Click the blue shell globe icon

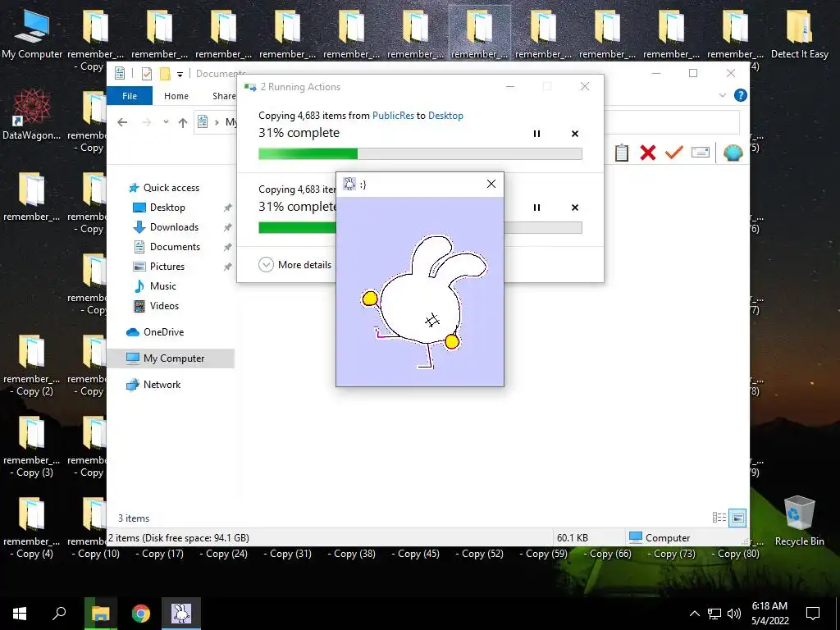[733, 153]
